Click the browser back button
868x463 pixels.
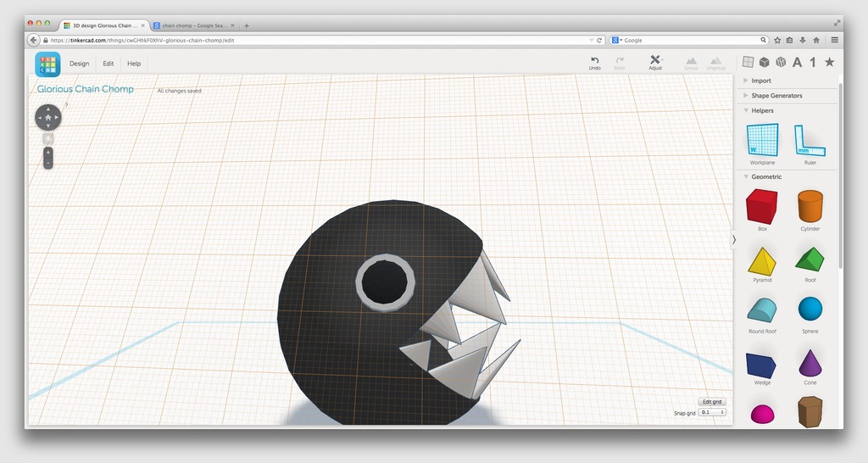[x=34, y=40]
